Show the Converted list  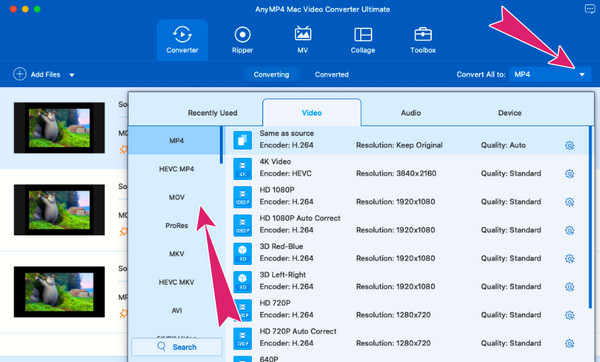(332, 74)
